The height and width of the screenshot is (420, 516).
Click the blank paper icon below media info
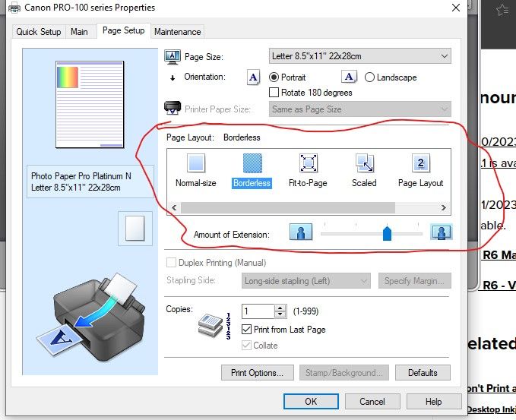tap(135, 229)
